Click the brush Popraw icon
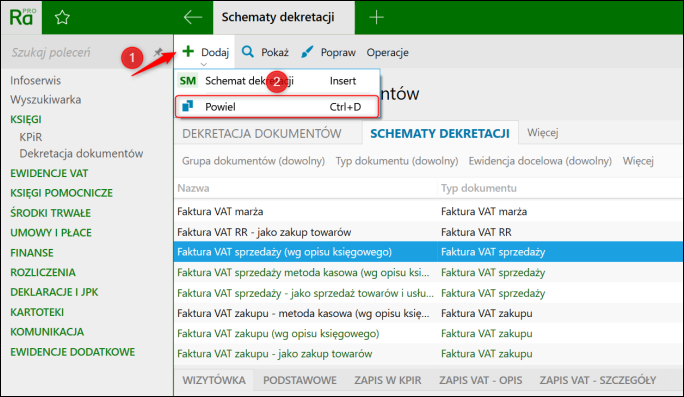 tap(307, 52)
